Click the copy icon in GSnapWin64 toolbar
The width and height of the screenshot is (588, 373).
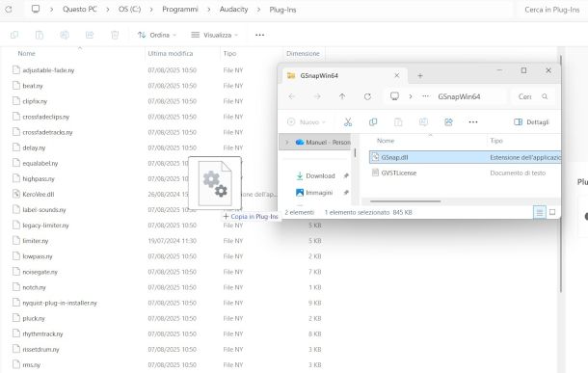tap(373, 121)
